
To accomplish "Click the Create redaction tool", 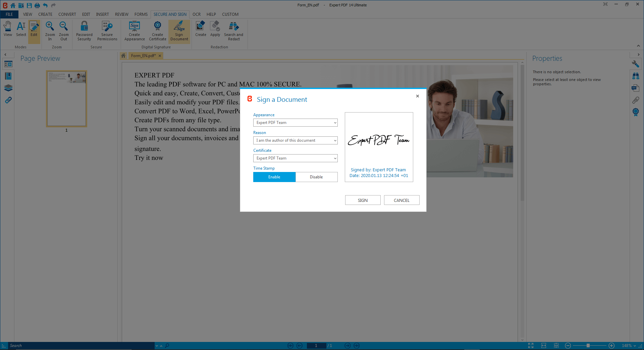I will [201, 29].
